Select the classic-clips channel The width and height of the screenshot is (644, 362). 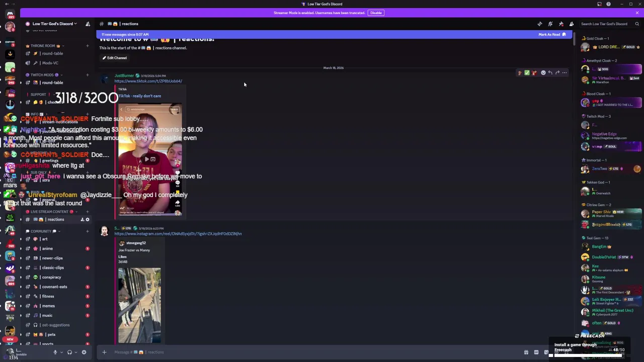click(x=56, y=267)
